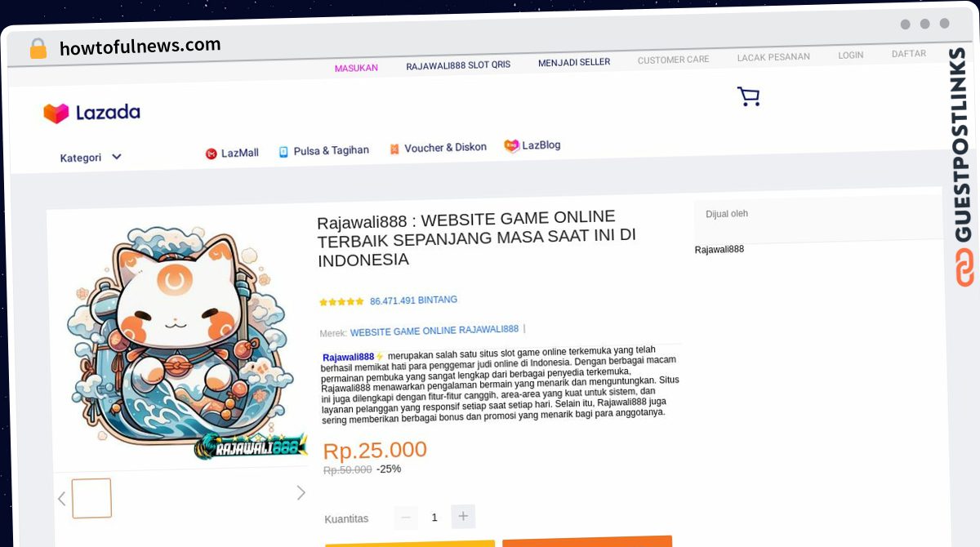Open Pulsa & Tagihan phone icon link
980x547 pixels.
tap(283, 152)
